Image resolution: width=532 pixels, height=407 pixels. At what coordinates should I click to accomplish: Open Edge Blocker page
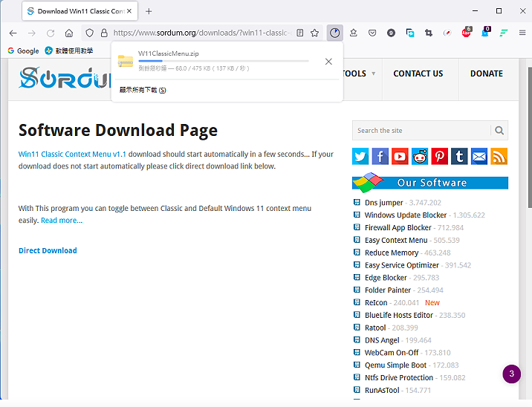point(386,278)
